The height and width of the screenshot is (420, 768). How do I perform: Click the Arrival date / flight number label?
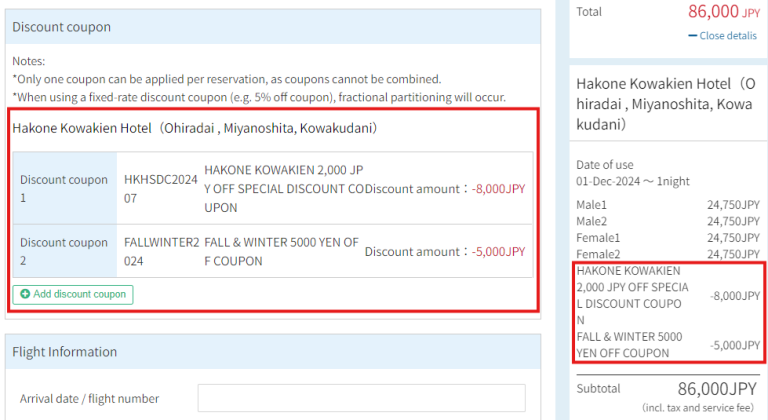tap(89, 398)
